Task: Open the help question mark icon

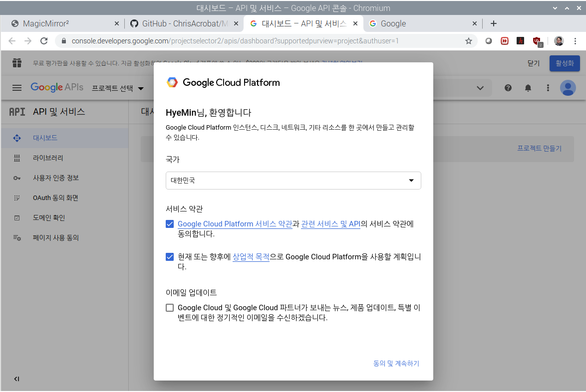Action: click(x=508, y=88)
